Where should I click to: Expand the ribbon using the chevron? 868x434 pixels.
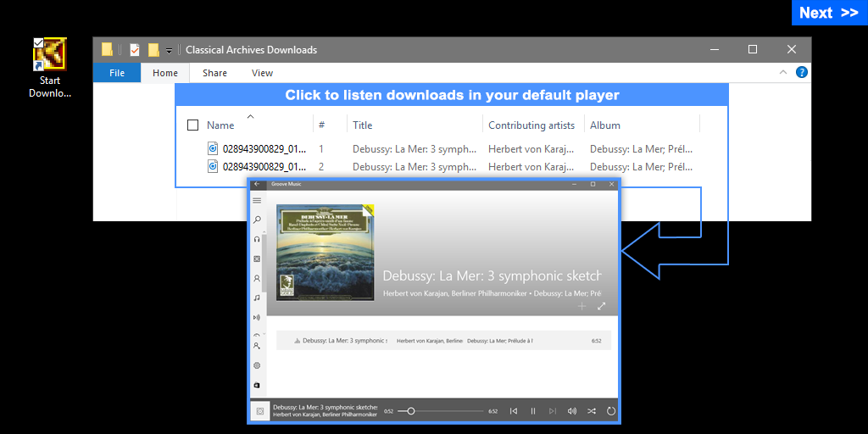(x=783, y=73)
